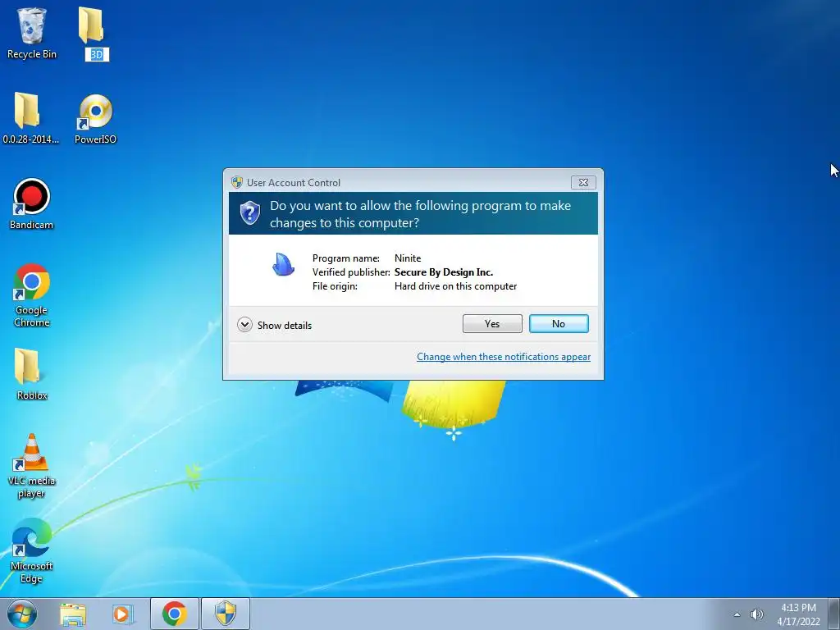
Task: Expand Show details in UAC dialog
Action: [275, 325]
